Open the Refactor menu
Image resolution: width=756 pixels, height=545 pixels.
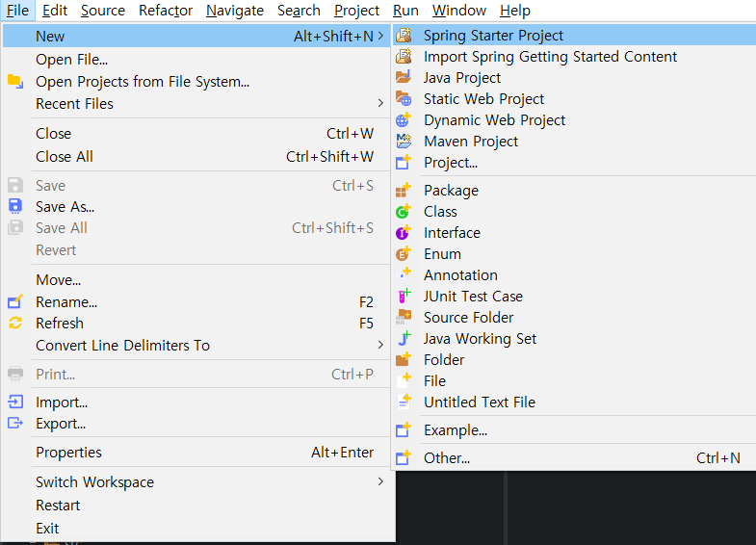click(166, 11)
